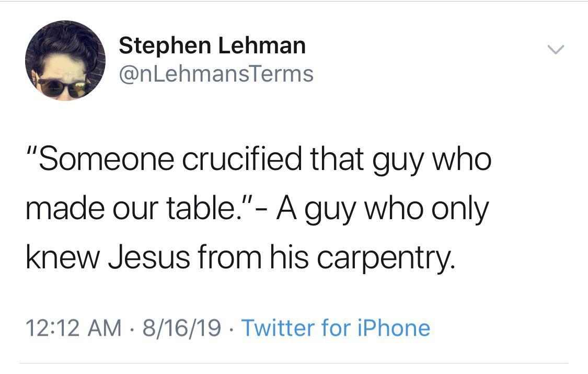Open the @nLehmansTerms handle
588x374 pixels.
[216, 74]
